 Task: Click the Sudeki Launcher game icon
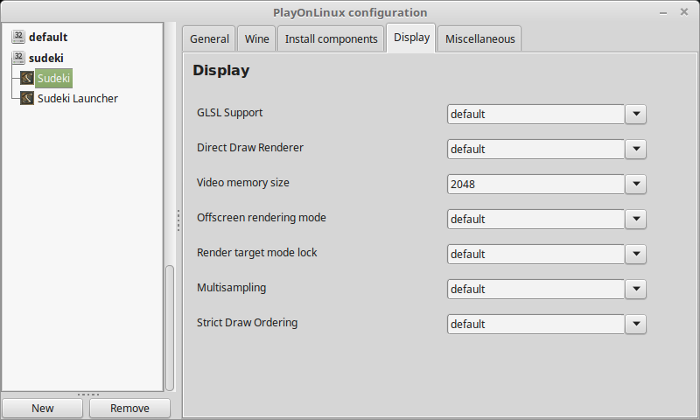click(27, 98)
